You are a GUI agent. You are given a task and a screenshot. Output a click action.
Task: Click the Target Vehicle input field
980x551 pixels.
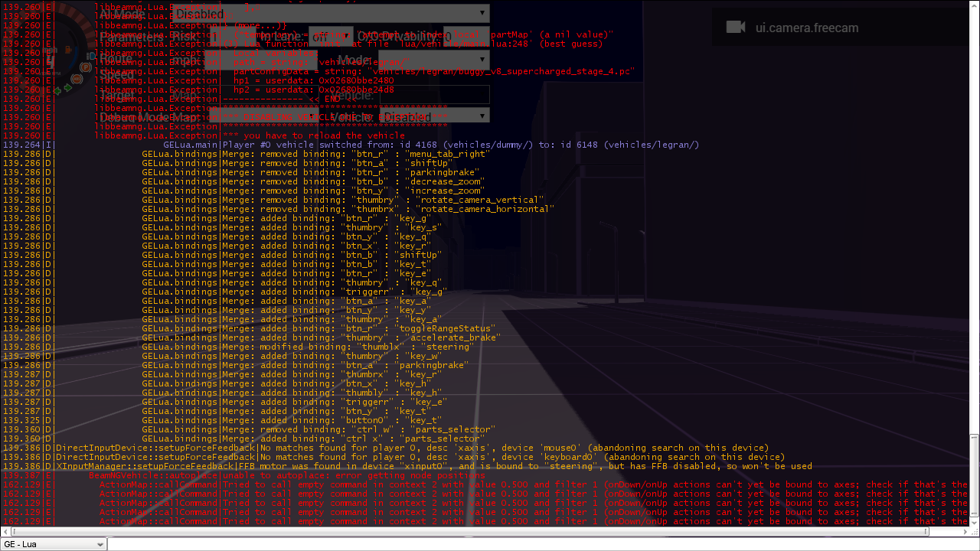coord(434,95)
